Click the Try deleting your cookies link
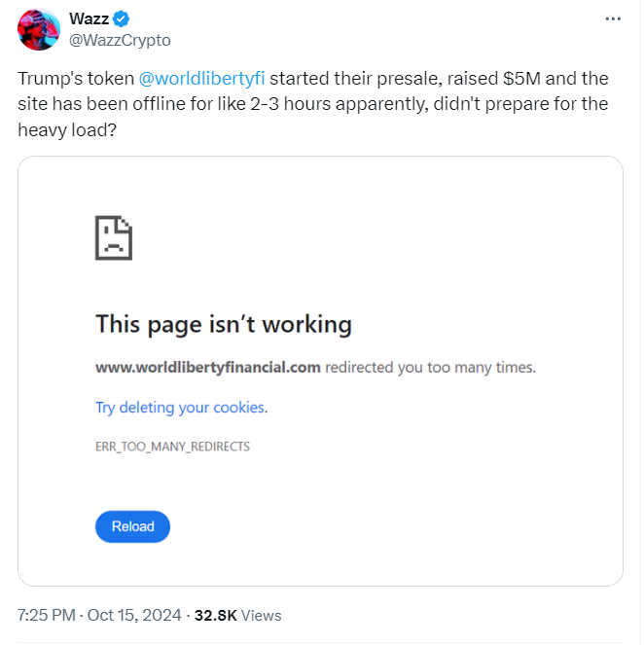This screenshot has height=645, width=644. [x=181, y=408]
